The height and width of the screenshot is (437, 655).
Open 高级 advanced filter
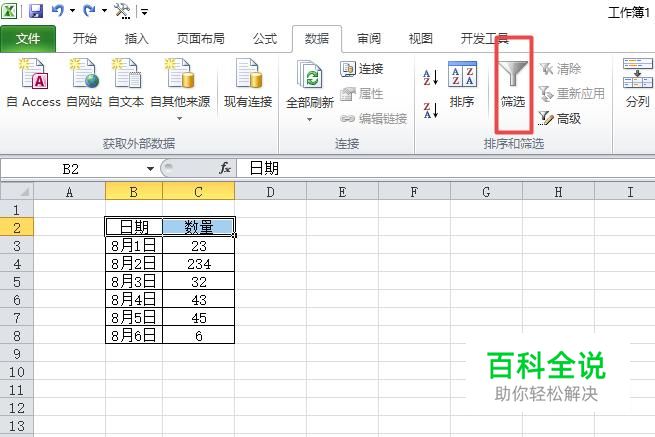pos(560,119)
